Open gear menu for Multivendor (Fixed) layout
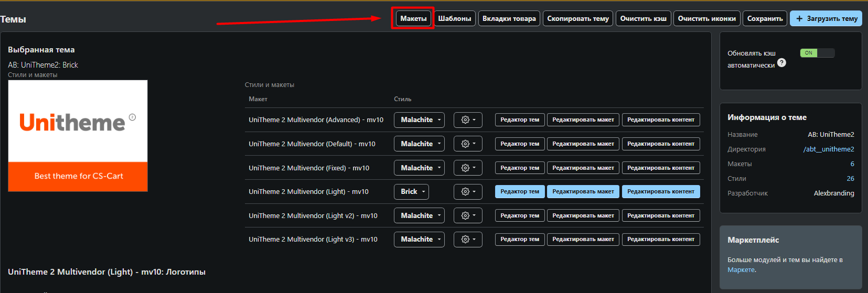The height and width of the screenshot is (293, 868). pyautogui.click(x=468, y=168)
